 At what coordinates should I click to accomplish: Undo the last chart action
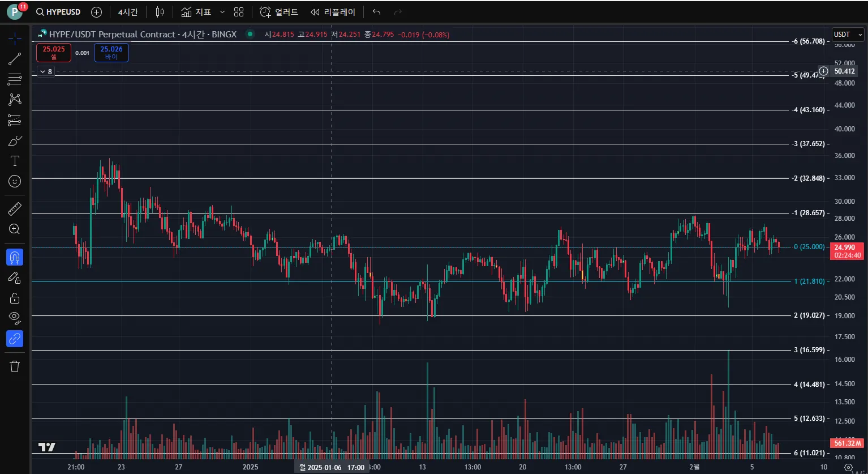click(x=377, y=12)
